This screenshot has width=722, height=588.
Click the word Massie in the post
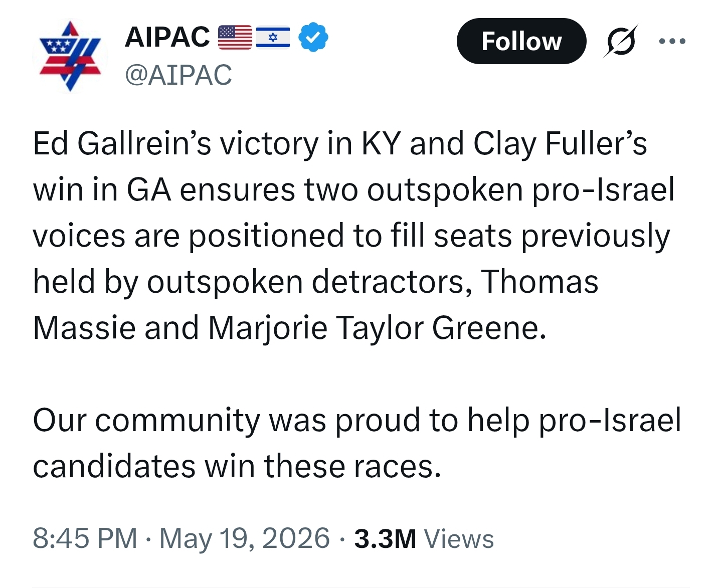point(84,328)
